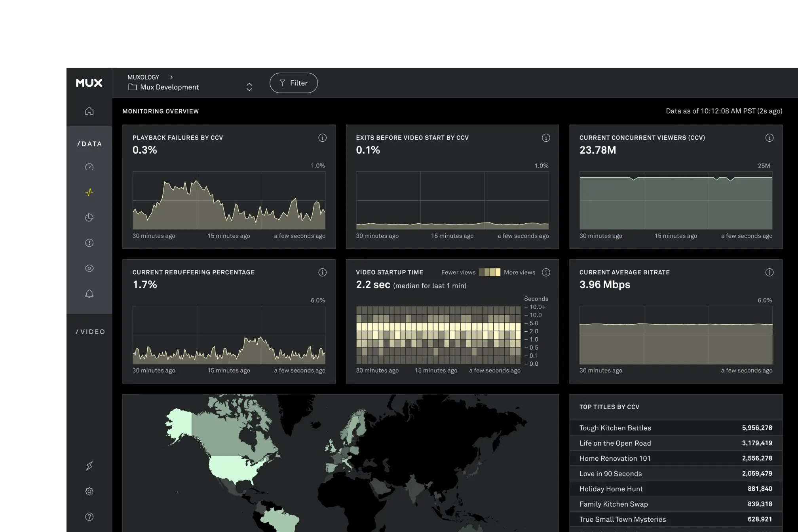Click the lightning bolt sidebar icon
The image size is (798, 532).
pos(89,466)
